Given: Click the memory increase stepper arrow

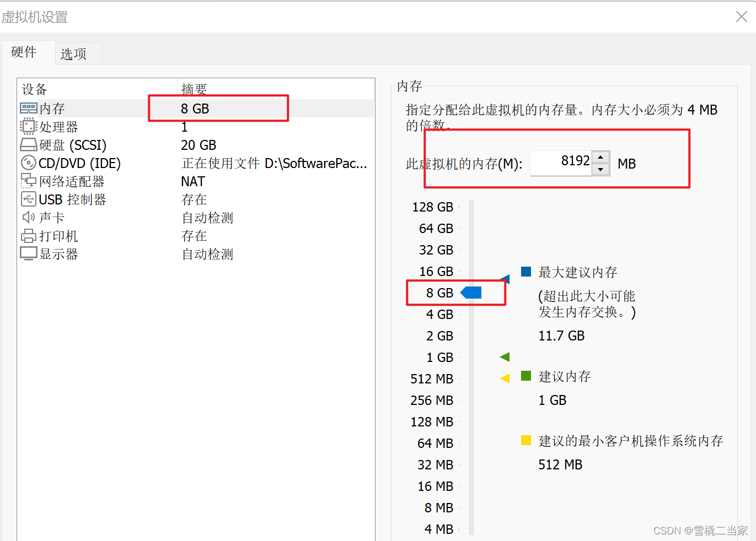Looking at the screenshot, I should [600, 156].
